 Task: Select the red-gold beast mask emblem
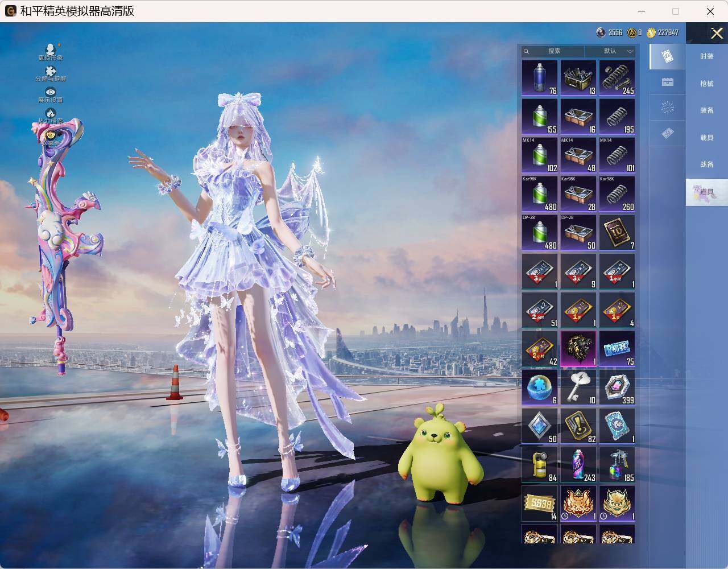578,503
